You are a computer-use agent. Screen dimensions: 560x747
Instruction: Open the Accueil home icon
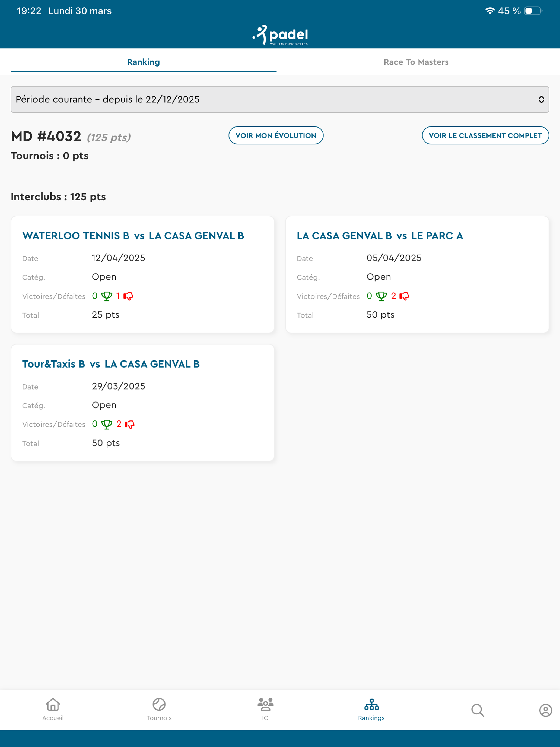click(53, 704)
